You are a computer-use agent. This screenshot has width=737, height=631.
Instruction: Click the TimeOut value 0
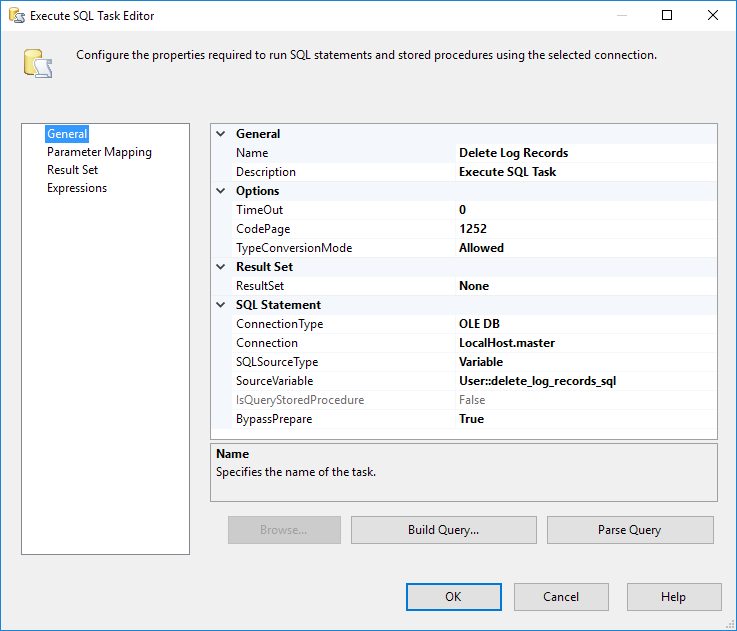pyautogui.click(x=586, y=210)
